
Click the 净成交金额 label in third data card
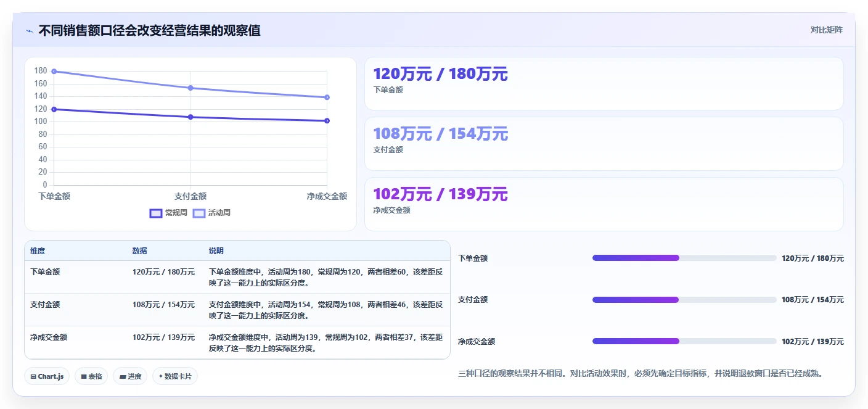click(x=391, y=210)
